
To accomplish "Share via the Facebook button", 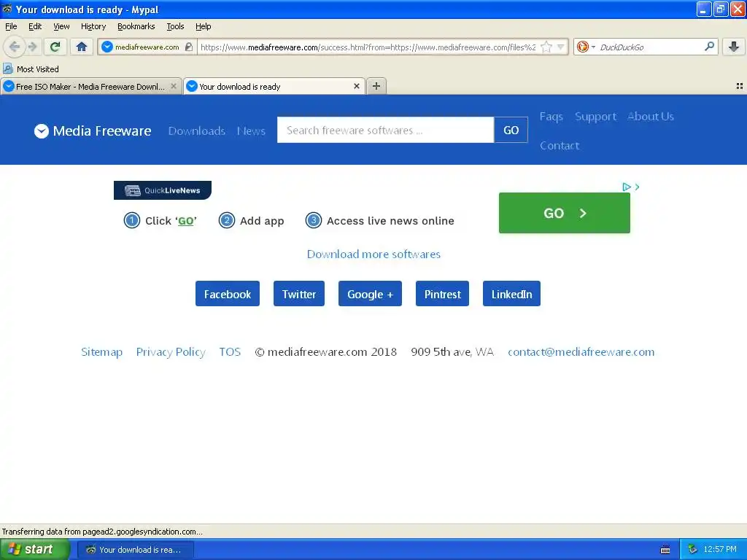I will click(x=228, y=294).
